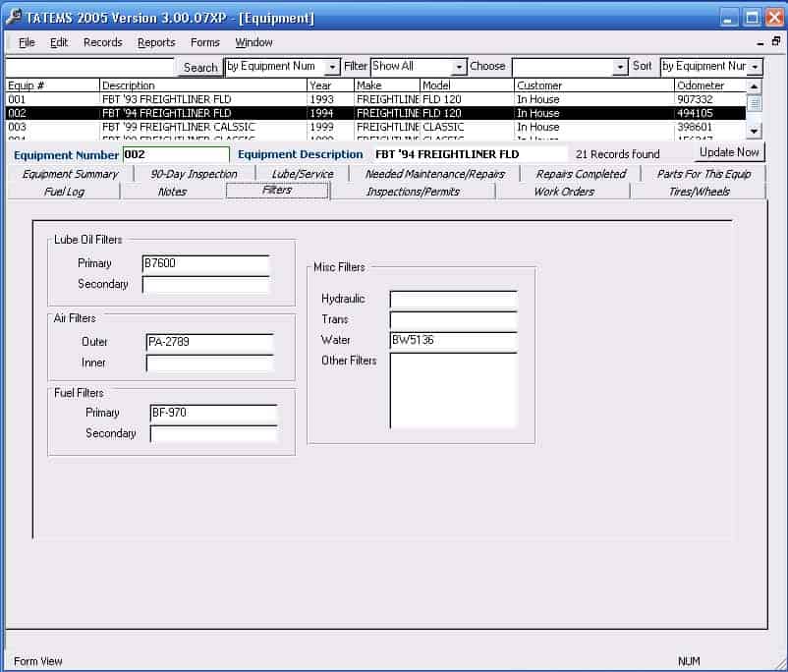Open the Work Orders tab
788x672 pixels.
(x=564, y=192)
